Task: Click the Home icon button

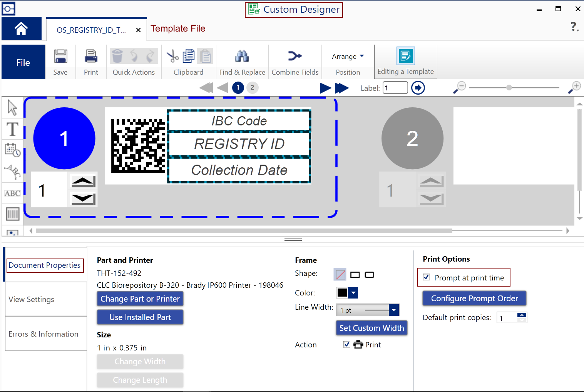Action: [x=21, y=29]
